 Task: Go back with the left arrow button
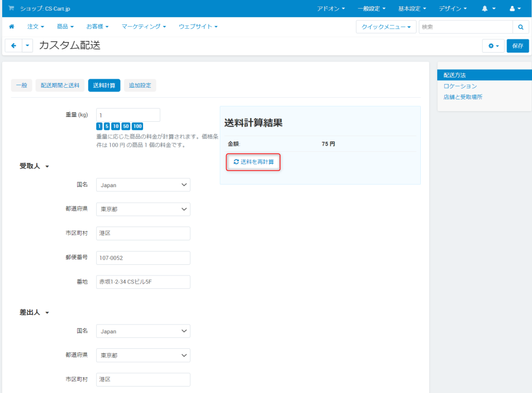[14, 45]
